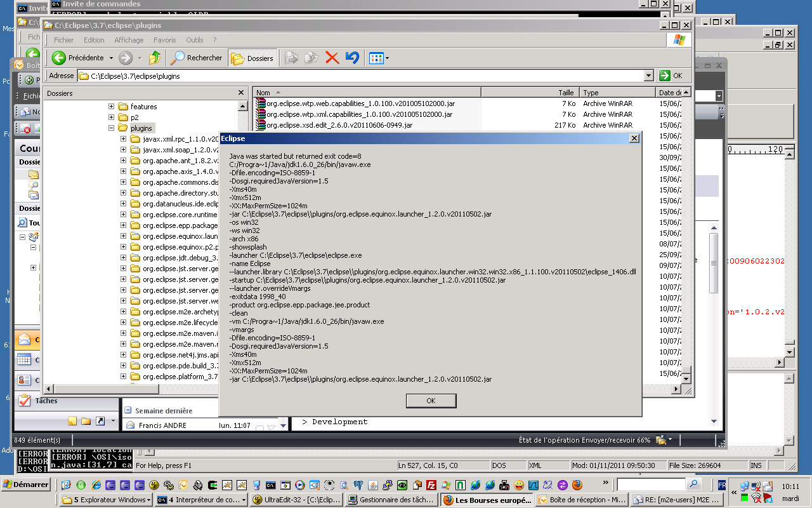The width and height of the screenshot is (812, 508).
Task: Open the Affichage menu in Explorer
Action: (x=129, y=40)
